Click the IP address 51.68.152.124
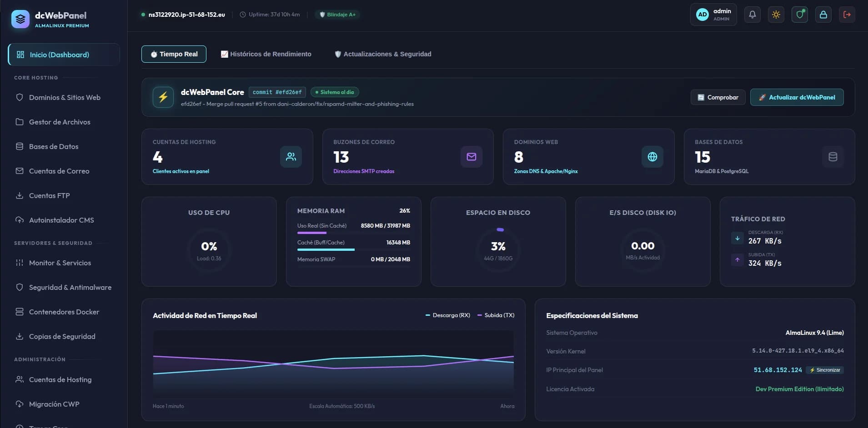This screenshot has width=868, height=428. tap(778, 370)
